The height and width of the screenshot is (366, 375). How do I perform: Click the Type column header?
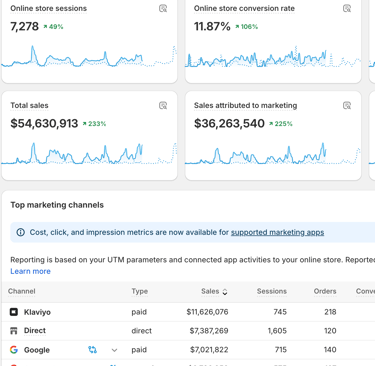140,291
